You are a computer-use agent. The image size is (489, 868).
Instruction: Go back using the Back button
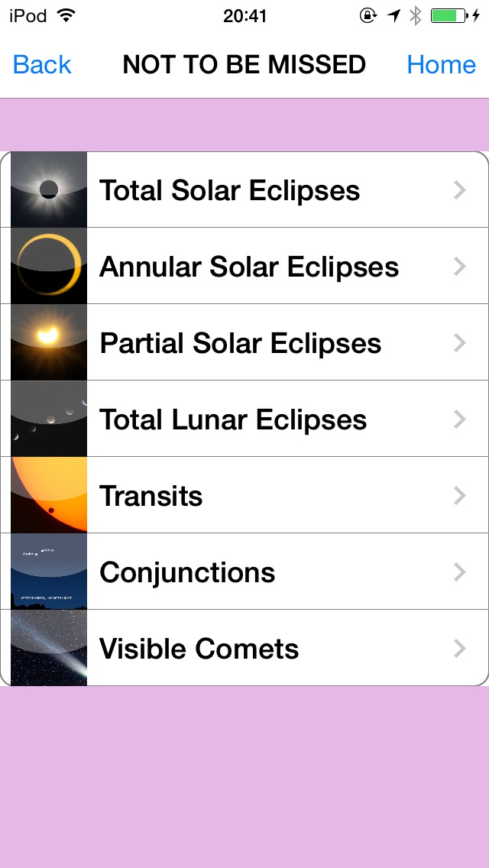tap(42, 65)
